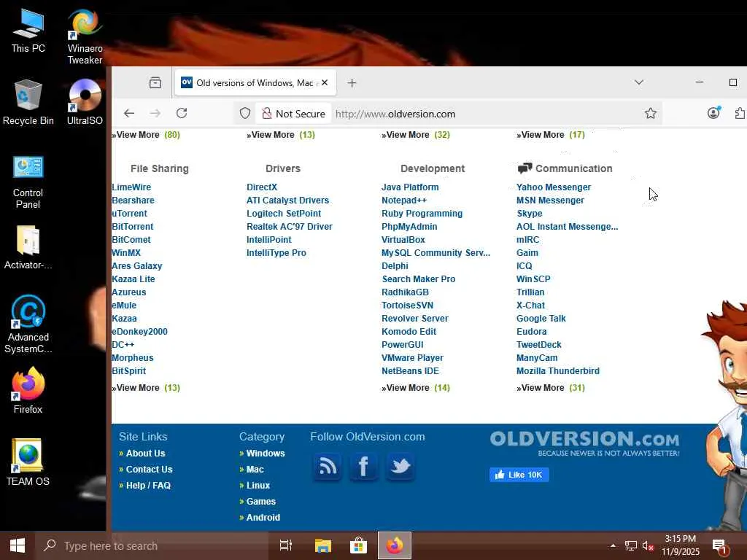Viewport: 747px width, 560px height.
Task: Open a new tab with the plus button
Action: [352, 83]
